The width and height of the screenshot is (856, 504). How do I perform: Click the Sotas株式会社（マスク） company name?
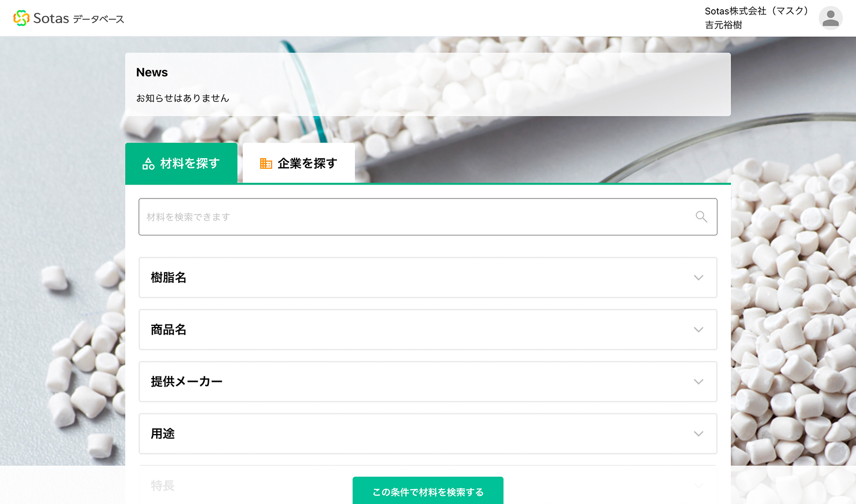pyautogui.click(x=756, y=11)
